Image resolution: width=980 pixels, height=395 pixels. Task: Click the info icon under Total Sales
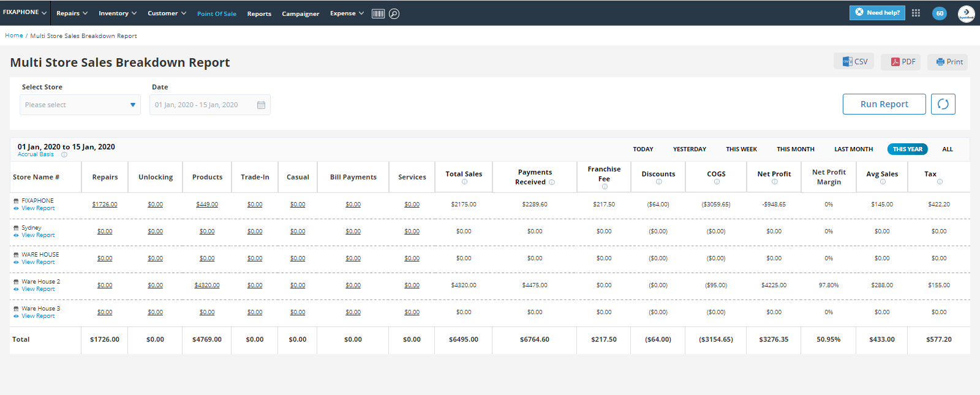coord(464,182)
